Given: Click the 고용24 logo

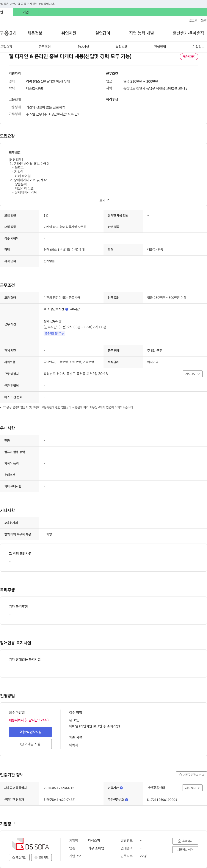Looking at the screenshot, I should pos(8,33).
